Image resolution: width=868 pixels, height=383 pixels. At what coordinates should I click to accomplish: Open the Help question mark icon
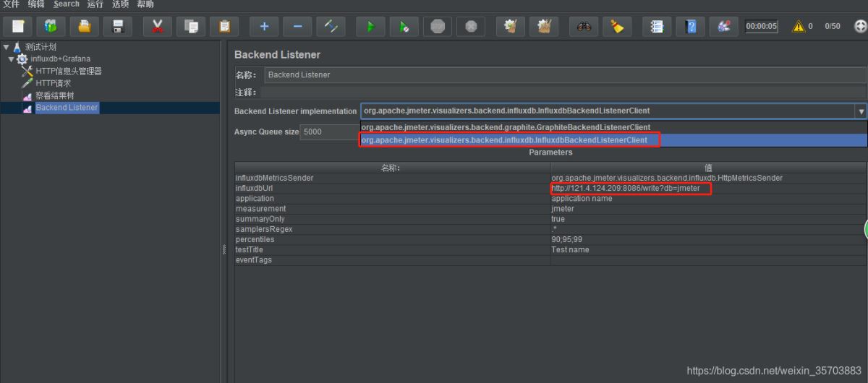point(691,27)
